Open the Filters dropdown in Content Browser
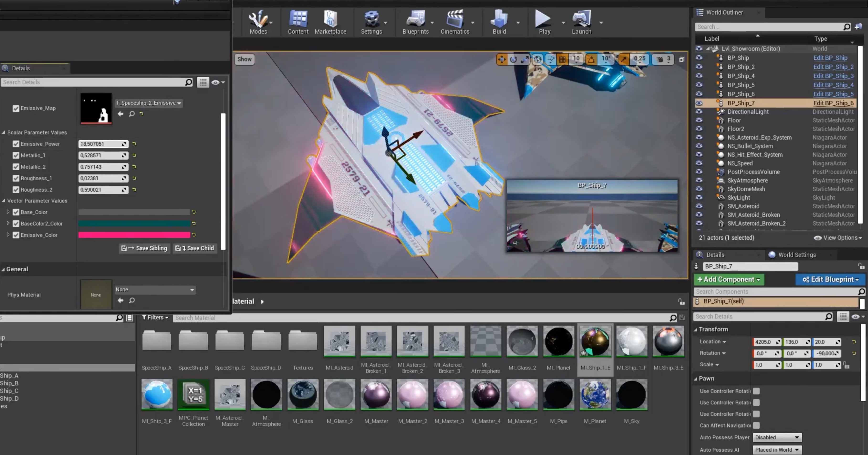Screen dimensions: 868x455 [x=155, y=317]
